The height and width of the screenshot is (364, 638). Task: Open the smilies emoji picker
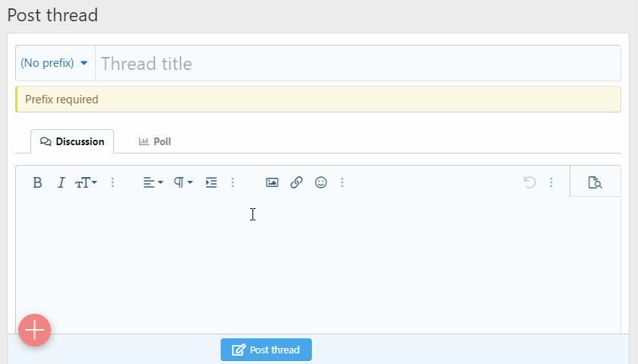321,182
